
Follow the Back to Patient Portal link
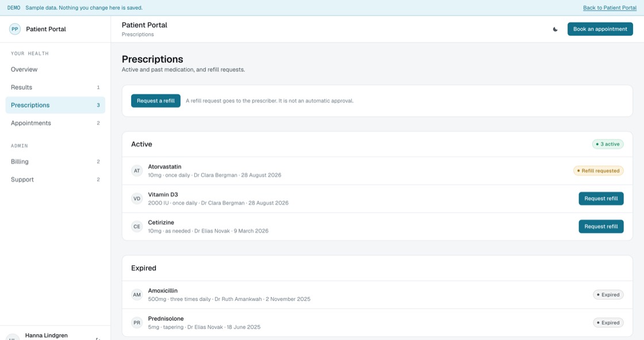[x=609, y=8]
